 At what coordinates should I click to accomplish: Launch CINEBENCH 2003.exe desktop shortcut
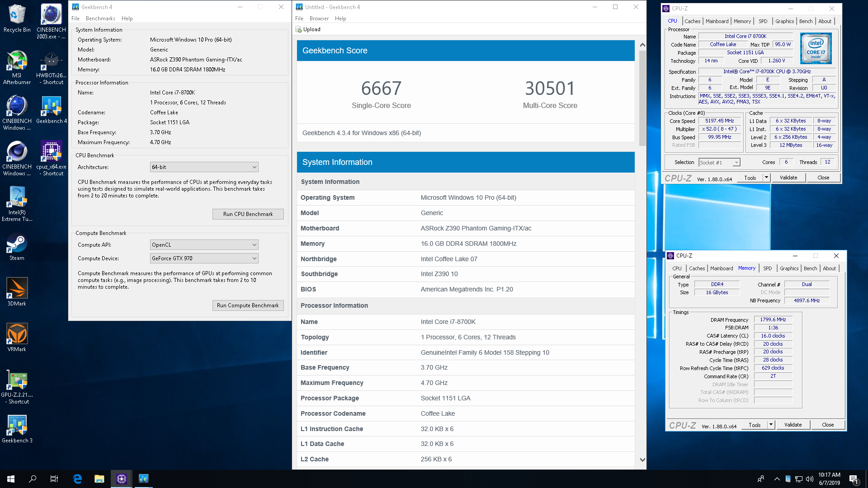click(x=51, y=21)
